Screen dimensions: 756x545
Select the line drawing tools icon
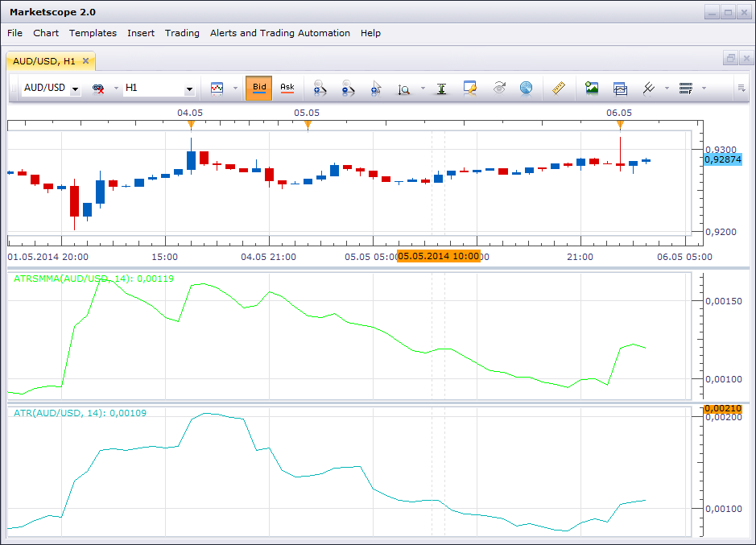pyautogui.click(x=649, y=89)
